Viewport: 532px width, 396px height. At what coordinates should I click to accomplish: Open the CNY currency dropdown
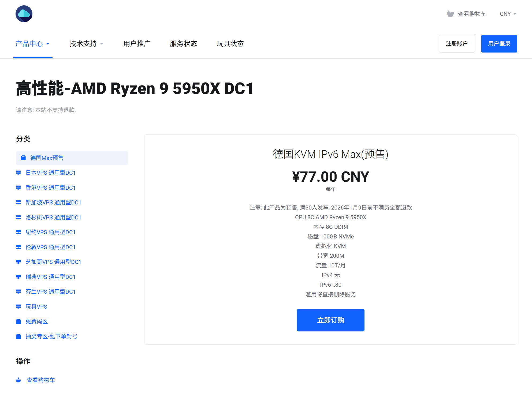[508, 14]
